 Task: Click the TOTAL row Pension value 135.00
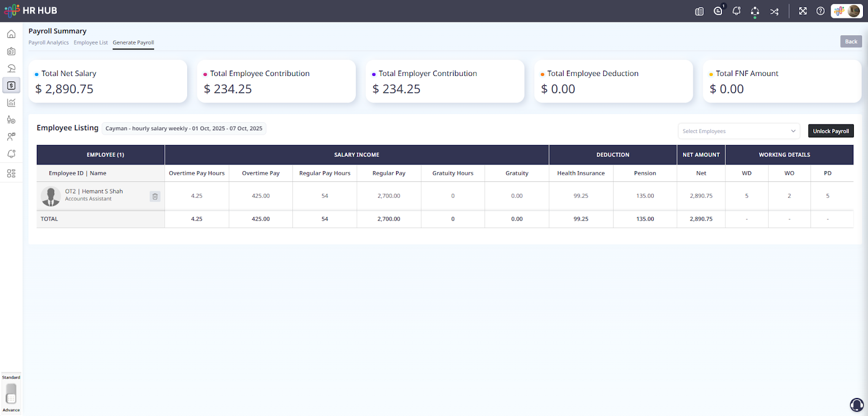645,219
